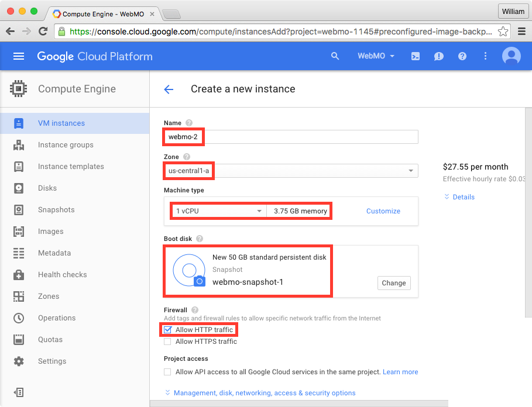Open Instance groups in the sidebar
Viewport: 532px width, 407px height.
point(75,145)
